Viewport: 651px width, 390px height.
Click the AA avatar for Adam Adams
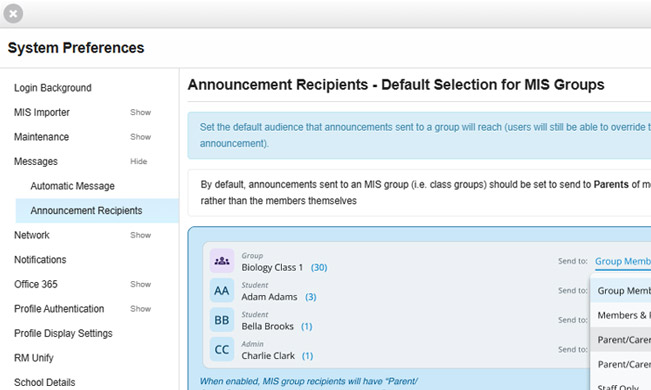click(222, 290)
